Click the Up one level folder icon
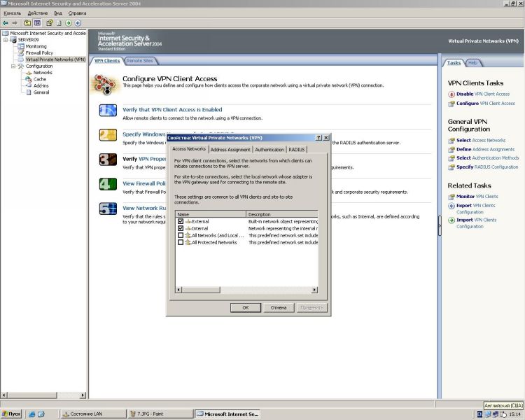Viewport: 525px width, 420px height. 27,23
